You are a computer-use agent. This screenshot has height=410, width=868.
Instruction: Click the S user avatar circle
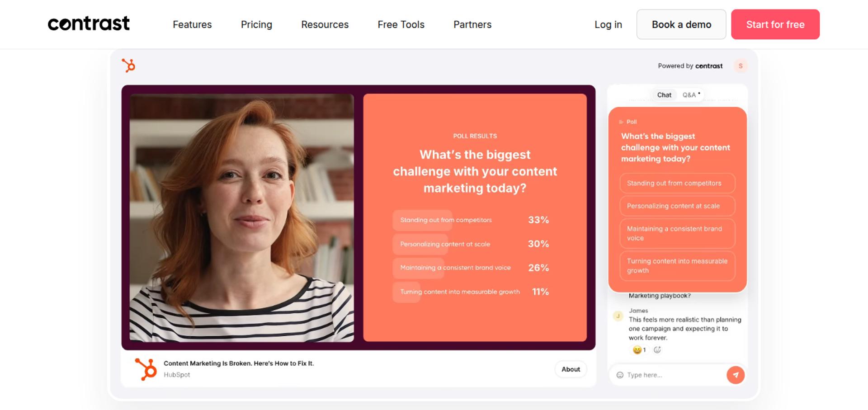[741, 66]
